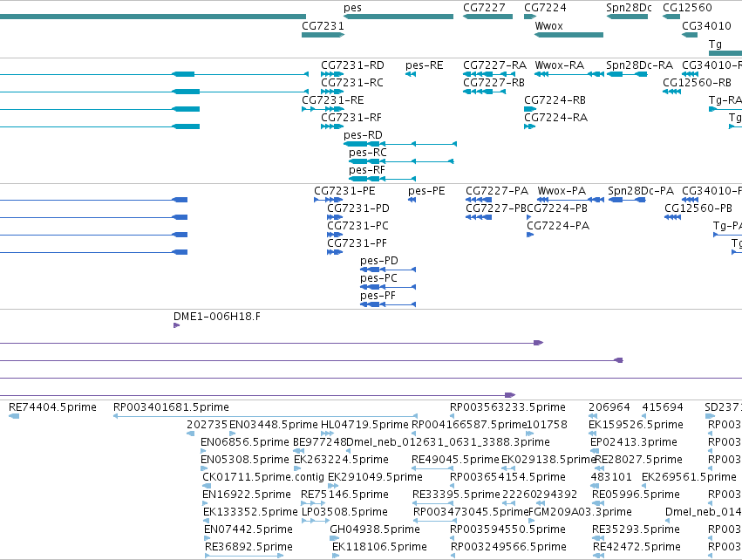Select the RP003563233.5prime EST label
Viewport: 742px width, 560px height.
[x=507, y=407]
